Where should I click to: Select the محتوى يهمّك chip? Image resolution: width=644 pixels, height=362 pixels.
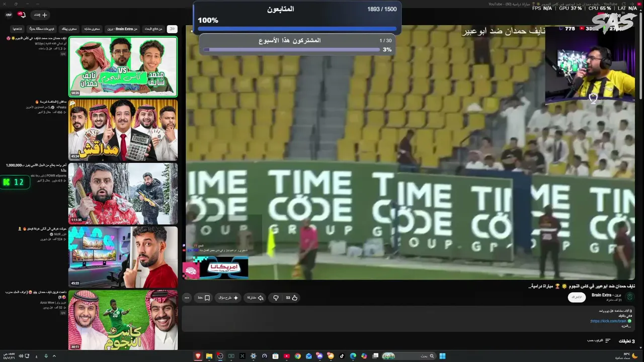69,29
